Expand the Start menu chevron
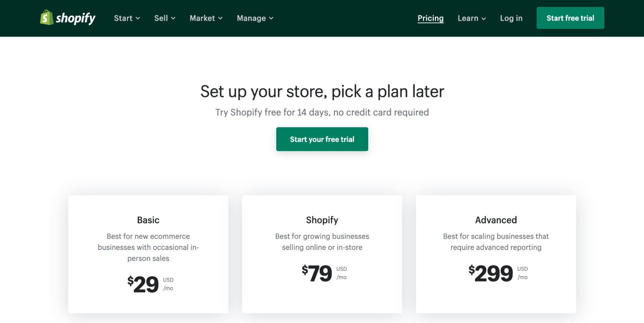 tap(138, 18)
